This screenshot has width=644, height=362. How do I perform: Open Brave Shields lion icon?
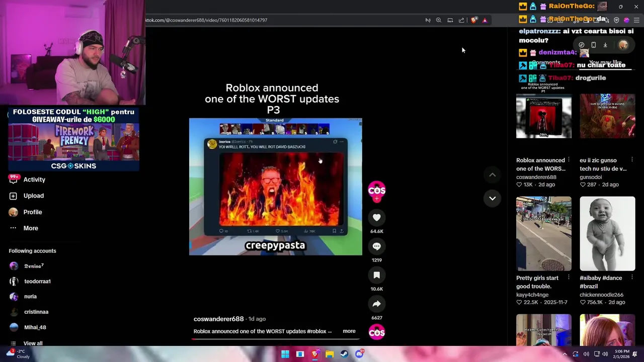[x=474, y=20]
